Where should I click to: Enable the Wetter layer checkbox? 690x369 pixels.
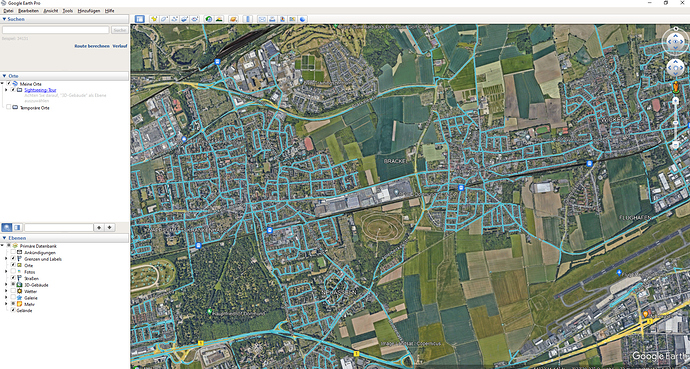point(13,291)
